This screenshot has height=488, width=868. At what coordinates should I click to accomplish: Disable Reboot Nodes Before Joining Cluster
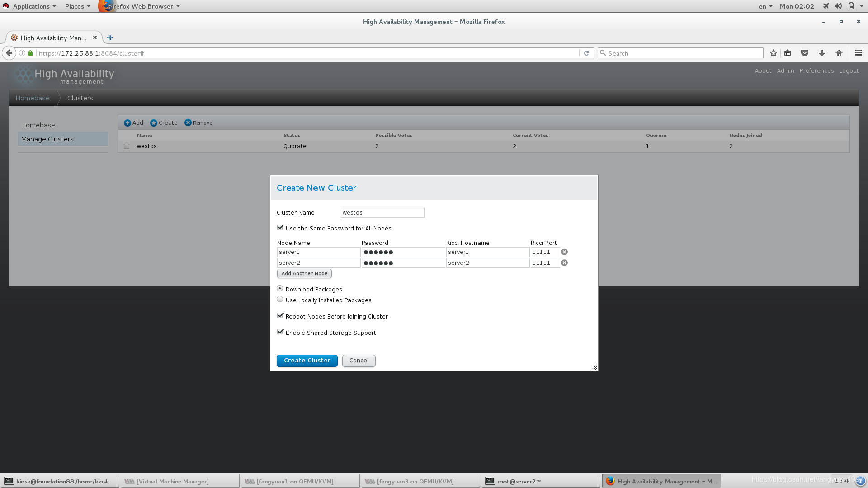coord(280,316)
